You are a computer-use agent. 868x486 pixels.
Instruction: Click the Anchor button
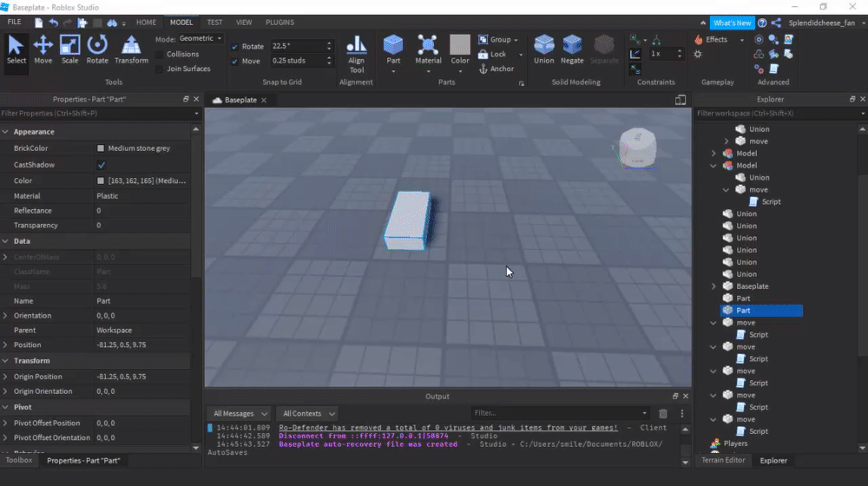[496, 69]
